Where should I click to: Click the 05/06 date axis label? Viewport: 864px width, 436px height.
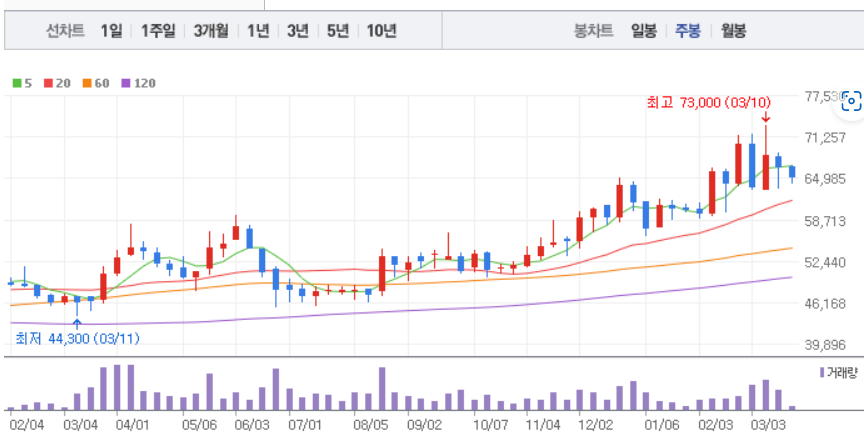[199, 426]
